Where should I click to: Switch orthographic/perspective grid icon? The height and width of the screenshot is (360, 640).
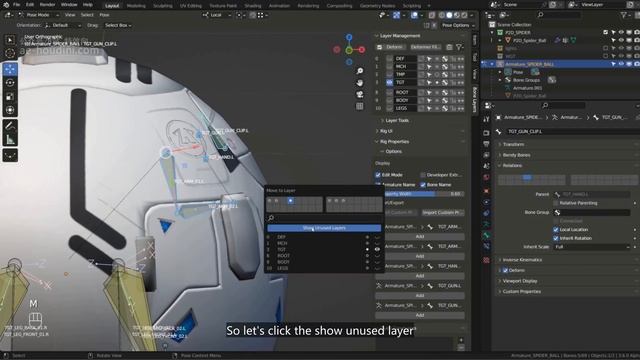[360, 107]
